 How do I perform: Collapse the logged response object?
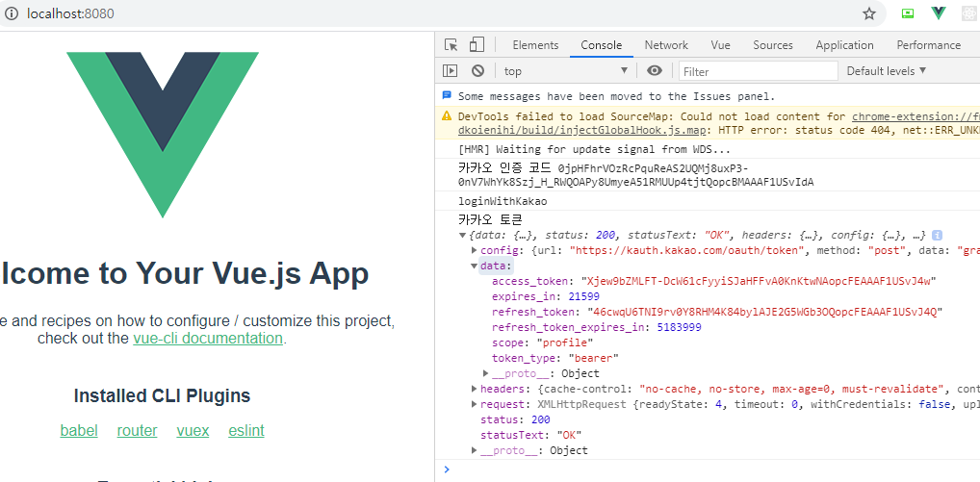[462, 236]
